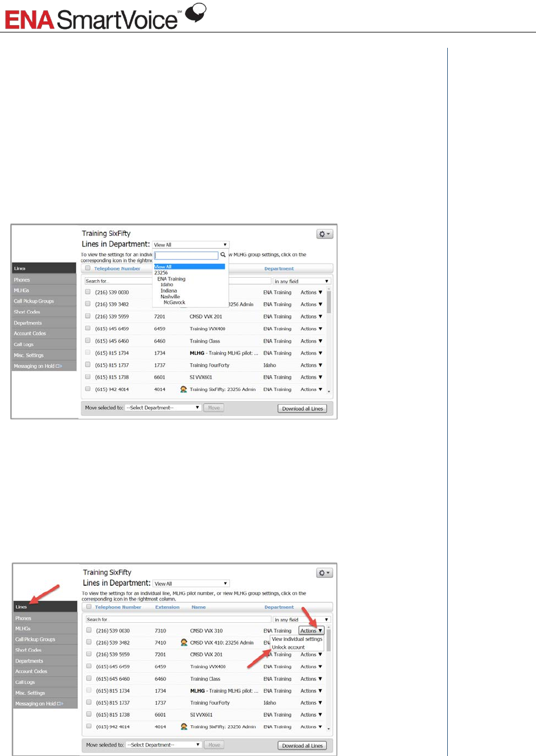Open Call Logs sidebar tab in department-list screenshot

[44, 344]
